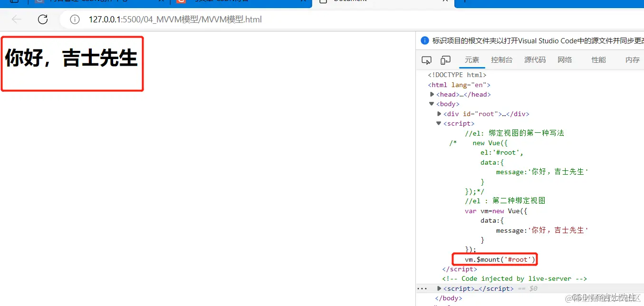Switch to the 性能 tab
The width and height of the screenshot is (644, 306).
tap(599, 60)
